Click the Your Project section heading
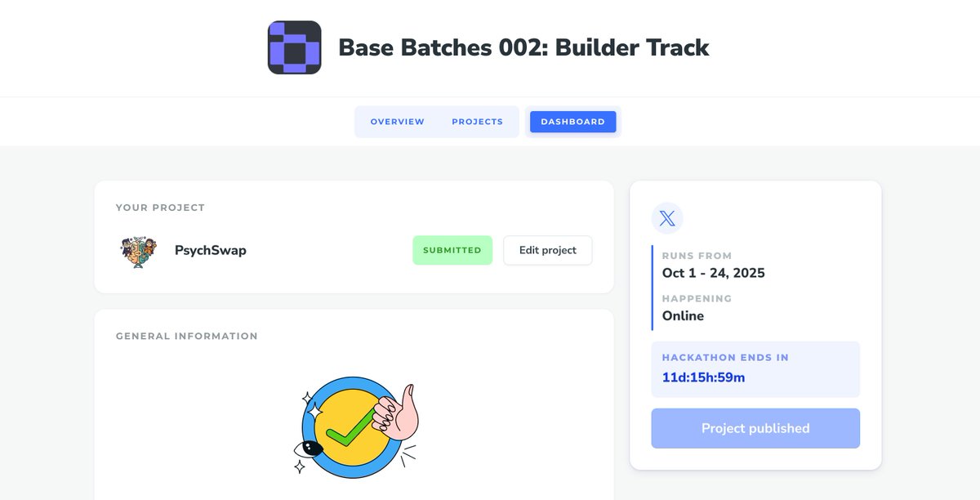 pyautogui.click(x=160, y=208)
